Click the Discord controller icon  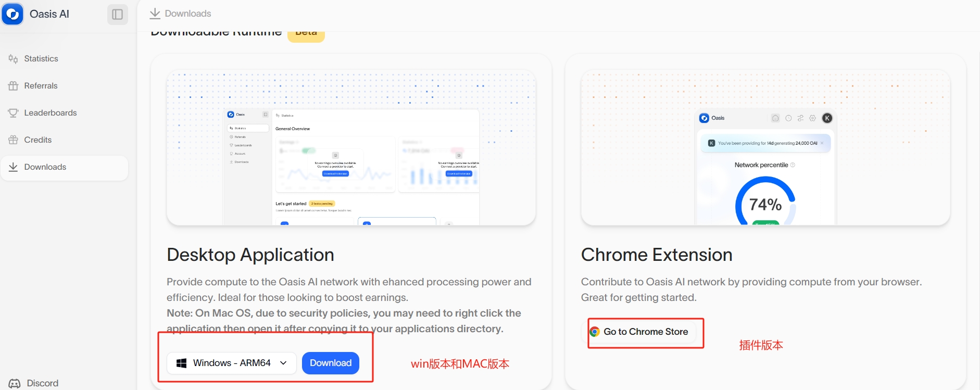click(x=15, y=384)
